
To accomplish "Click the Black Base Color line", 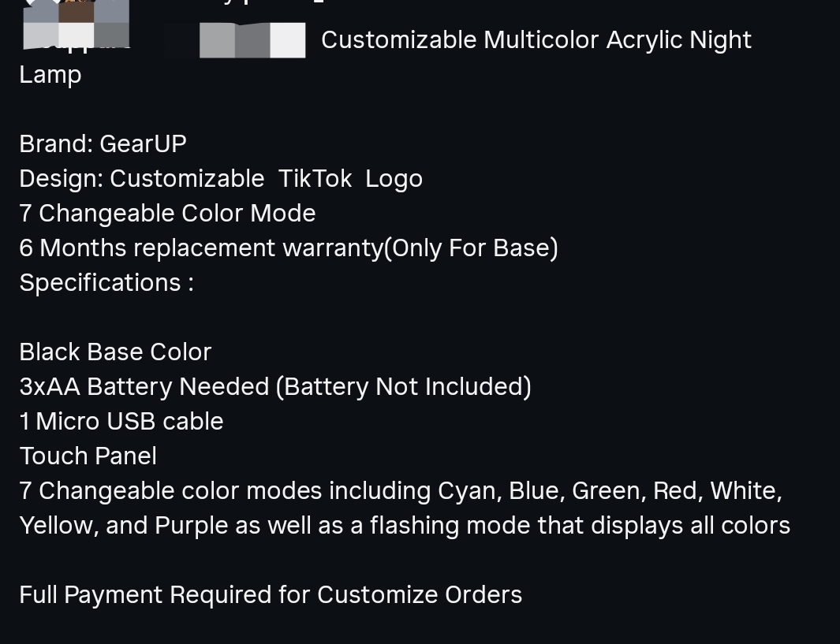I will coord(115,352).
